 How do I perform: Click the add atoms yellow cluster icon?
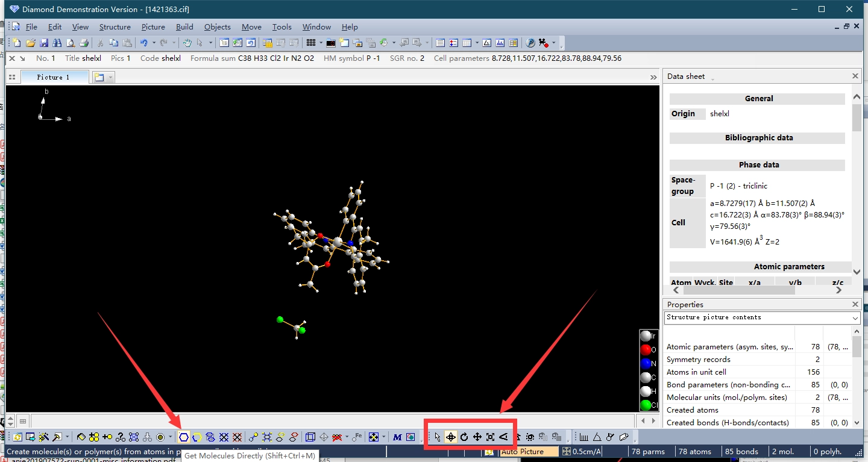point(94,437)
